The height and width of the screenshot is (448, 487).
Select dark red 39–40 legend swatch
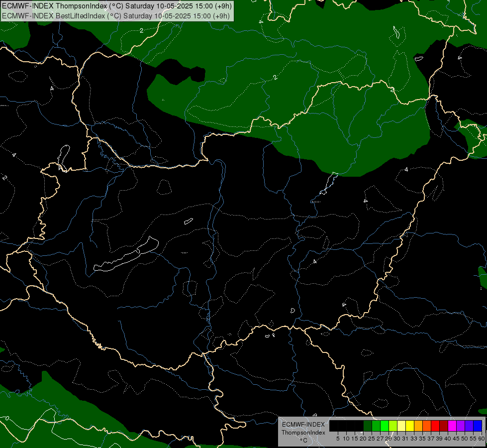point(444,426)
